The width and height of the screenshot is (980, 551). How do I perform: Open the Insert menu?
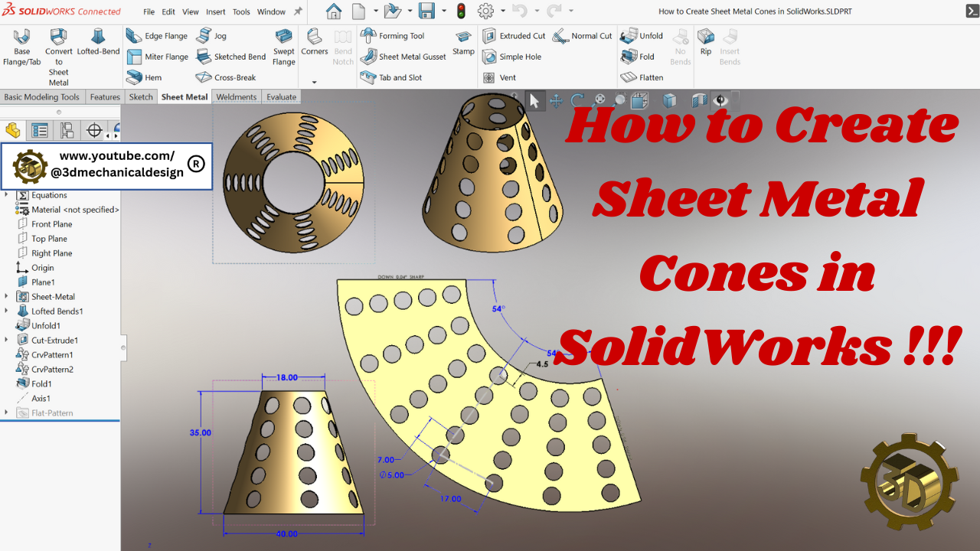click(216, 12)
